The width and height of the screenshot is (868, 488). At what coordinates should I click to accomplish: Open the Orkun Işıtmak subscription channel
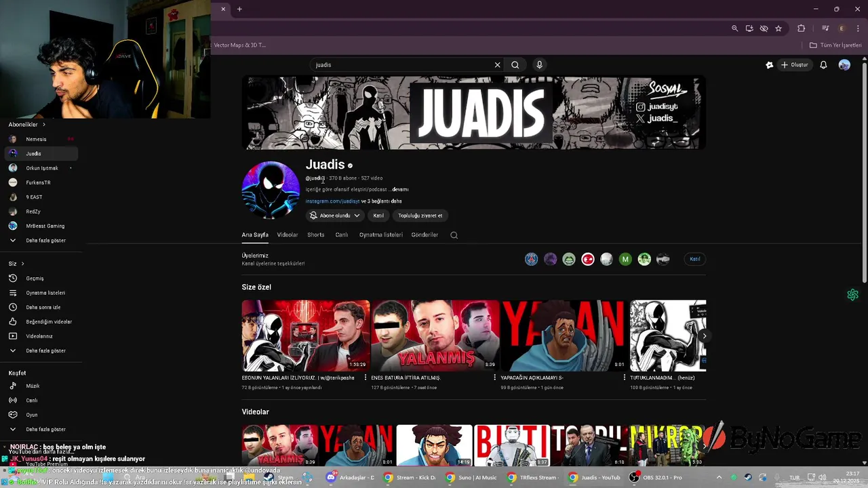click(41, 168)
